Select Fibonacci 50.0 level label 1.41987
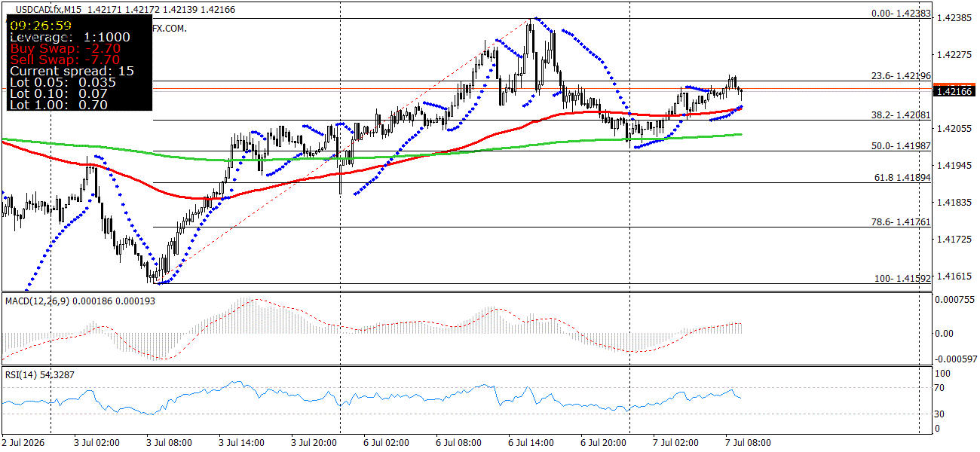980x452 pixels. pos(901,146)
